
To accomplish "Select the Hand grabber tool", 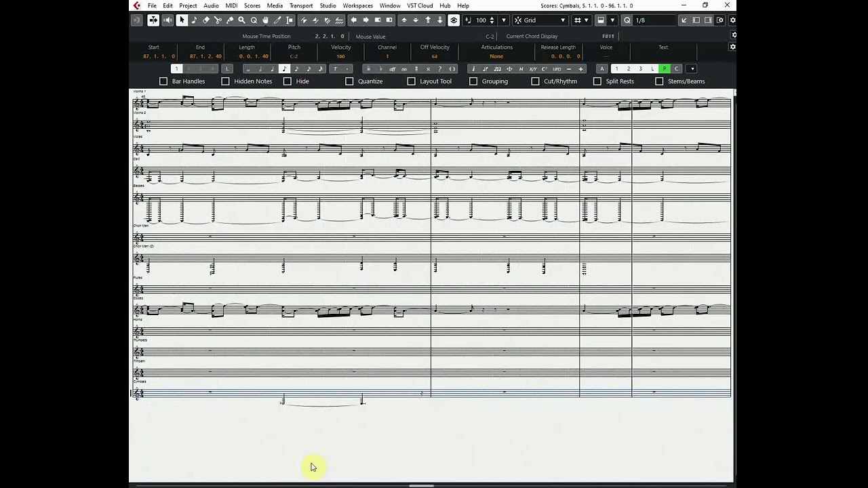I will 266,20.
